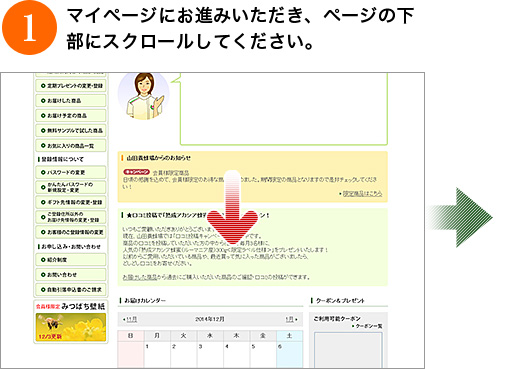Screen dimensions: 505x369
Task: Click the 山田養蜂場からのお知らせ heading
Action: (159, 158)
